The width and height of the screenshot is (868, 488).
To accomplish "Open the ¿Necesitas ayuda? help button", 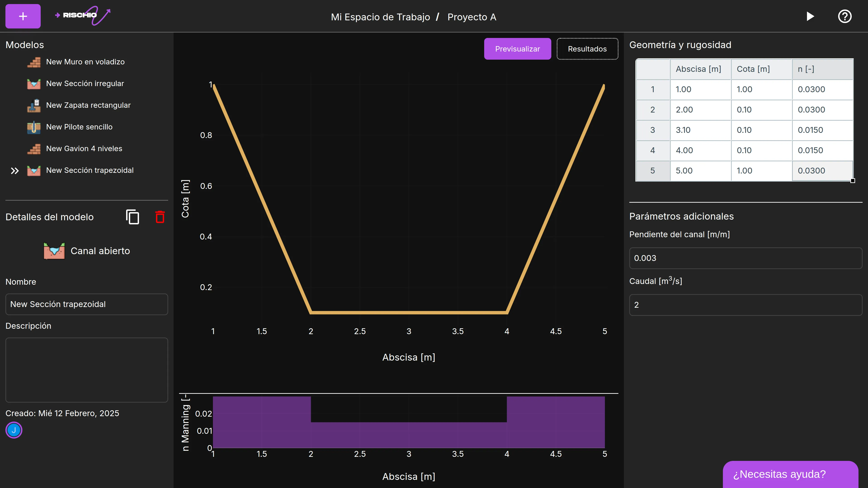I will click(x=790, y=474).
